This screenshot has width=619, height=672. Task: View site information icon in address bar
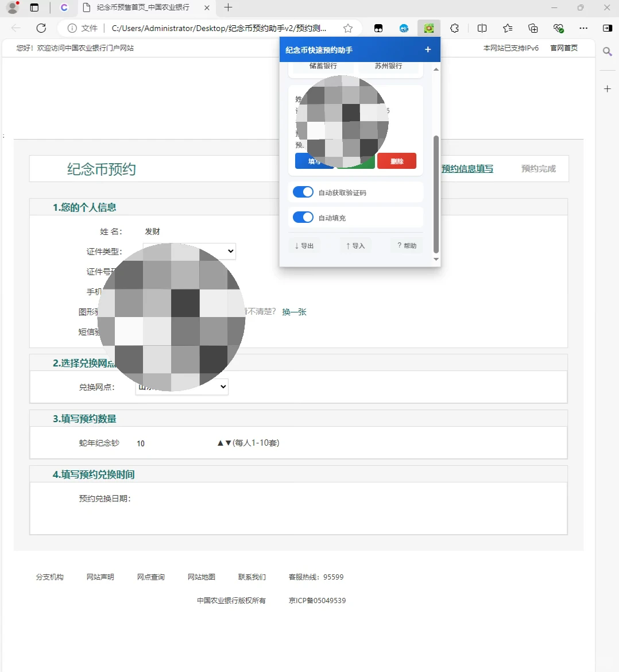pos(72,28)
